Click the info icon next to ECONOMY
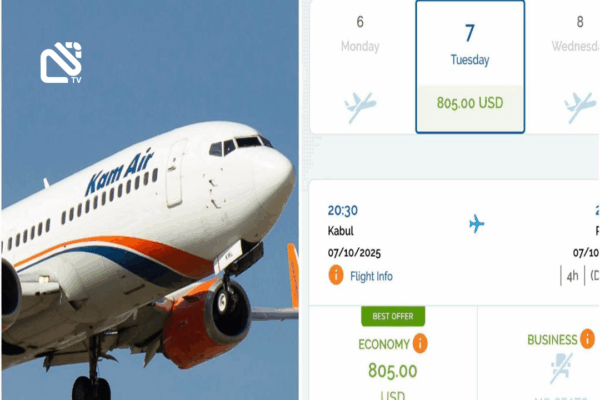This screenshot has width=600, height=400. click(420, 343)
